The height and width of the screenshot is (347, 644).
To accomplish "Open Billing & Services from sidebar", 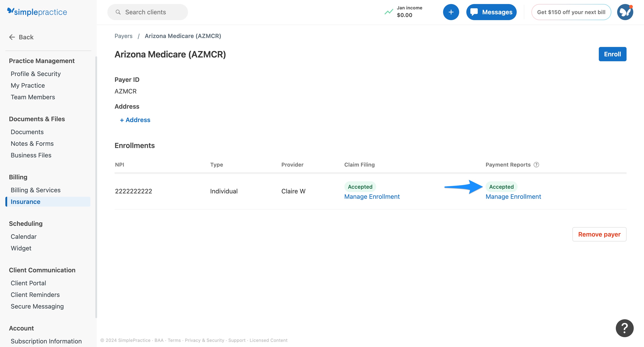I will (x=36, y=190).
